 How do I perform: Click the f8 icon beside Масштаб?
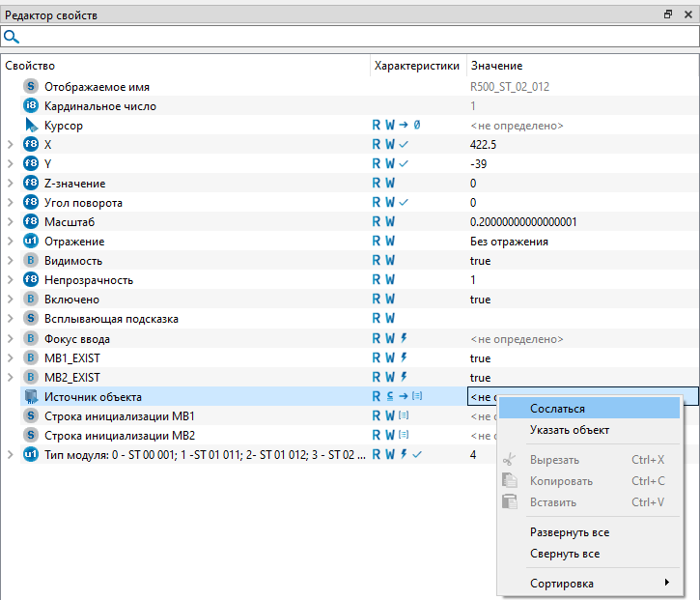[x=31, y=222]
